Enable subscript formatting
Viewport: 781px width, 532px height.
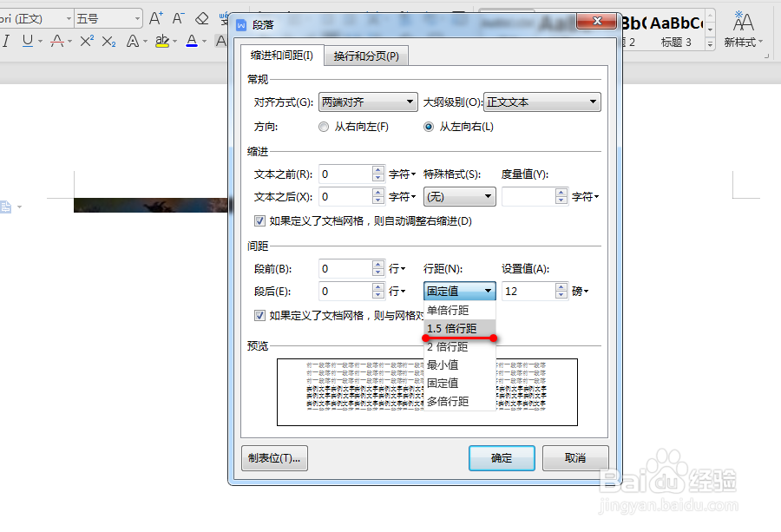point(108,41)
